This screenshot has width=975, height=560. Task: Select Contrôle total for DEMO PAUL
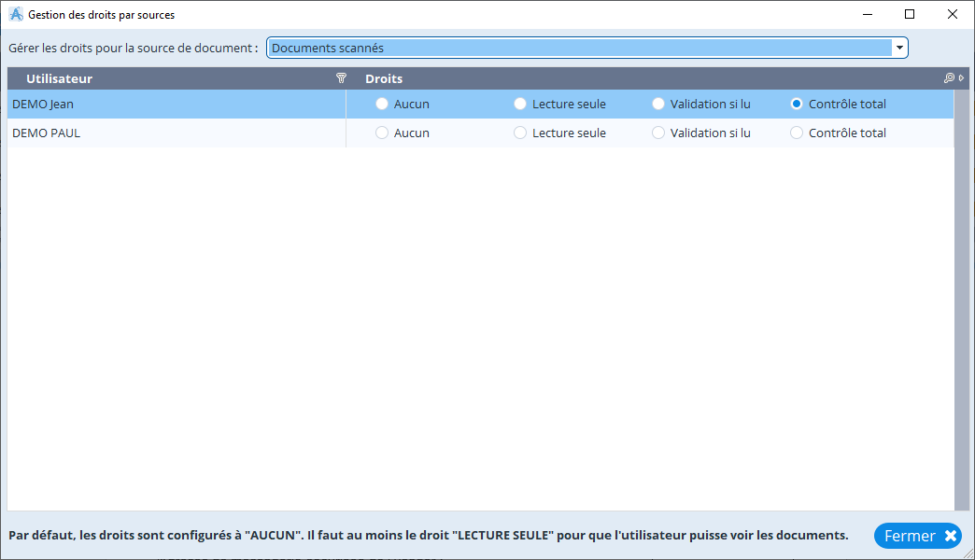click(797, 133)
